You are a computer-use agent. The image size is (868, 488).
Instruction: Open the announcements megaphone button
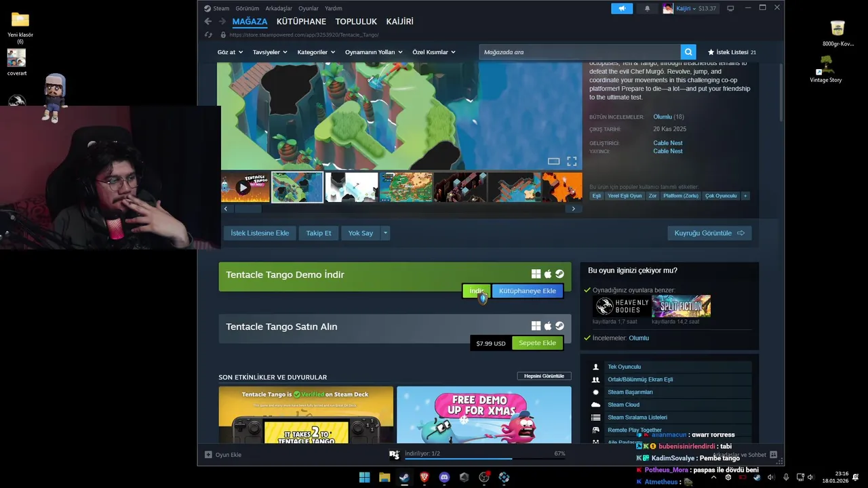click(622, 8)
